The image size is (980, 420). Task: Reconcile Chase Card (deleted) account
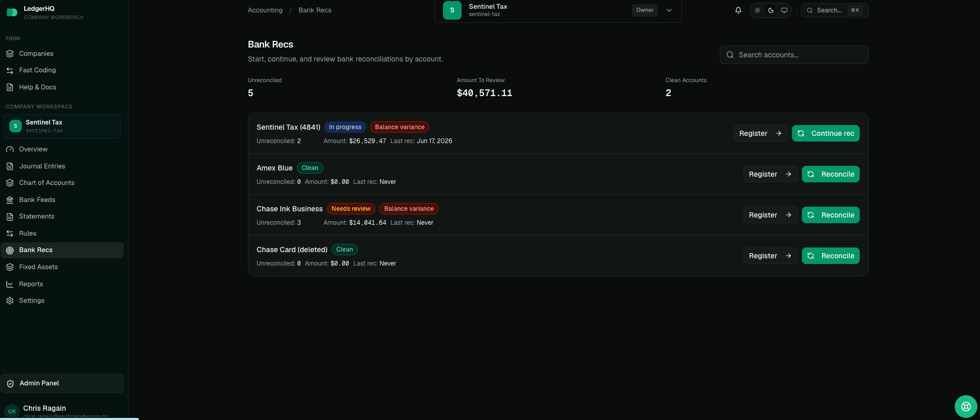830,256
